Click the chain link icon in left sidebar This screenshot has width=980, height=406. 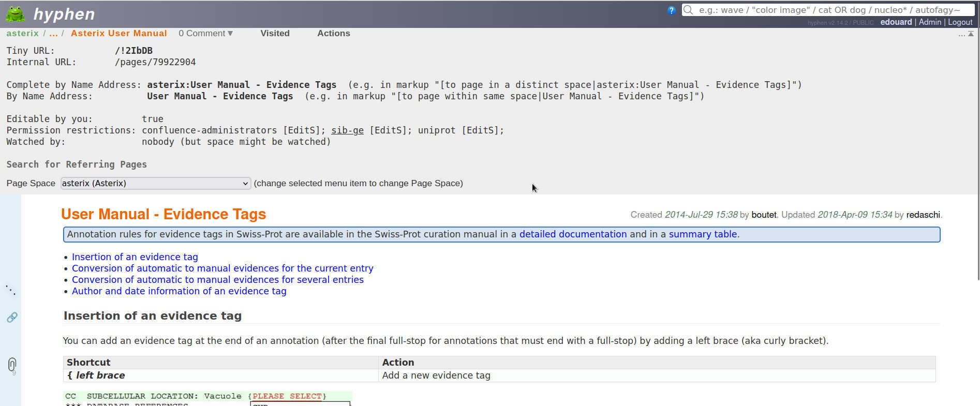click(12, 317)
